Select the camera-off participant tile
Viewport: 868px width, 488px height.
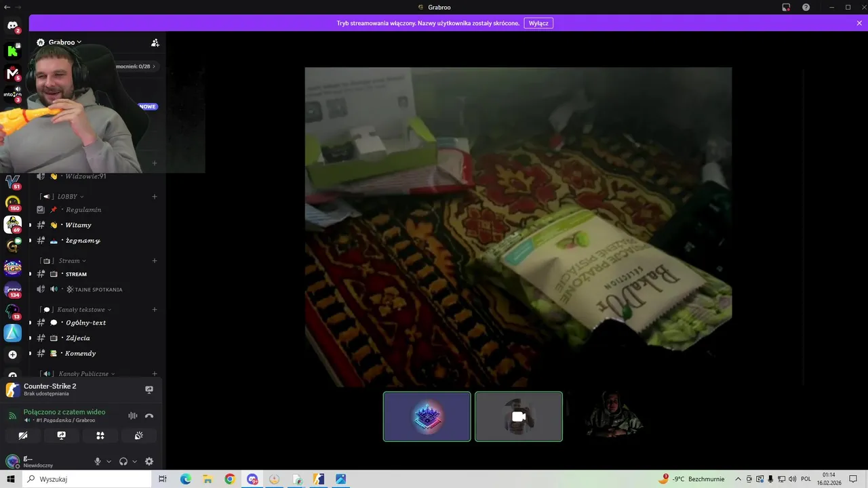point(519,417)
